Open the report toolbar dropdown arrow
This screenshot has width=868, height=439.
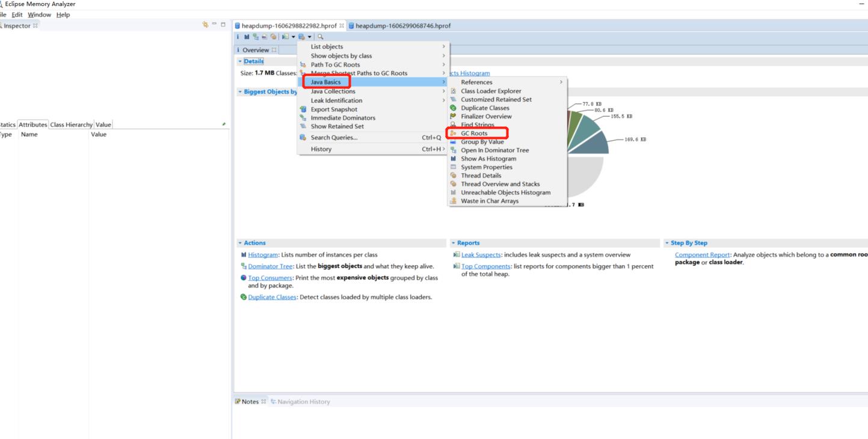tap(294, 37)
